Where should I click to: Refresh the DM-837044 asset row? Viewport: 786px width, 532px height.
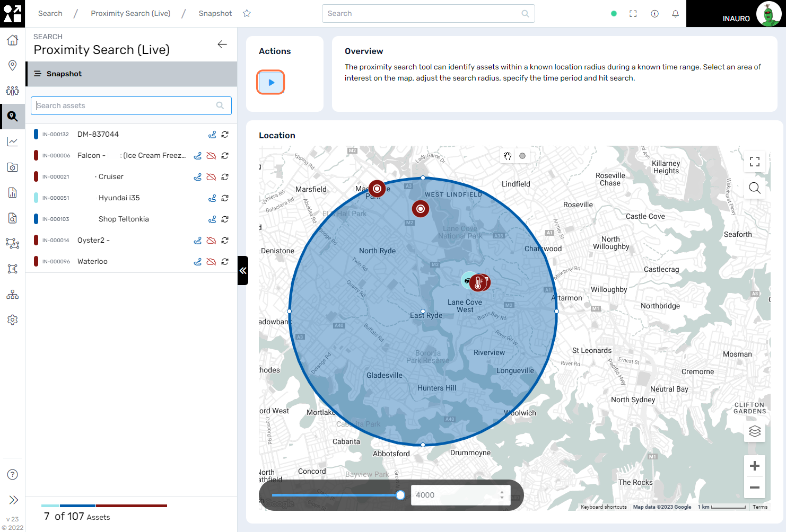[x=225, y=135]
